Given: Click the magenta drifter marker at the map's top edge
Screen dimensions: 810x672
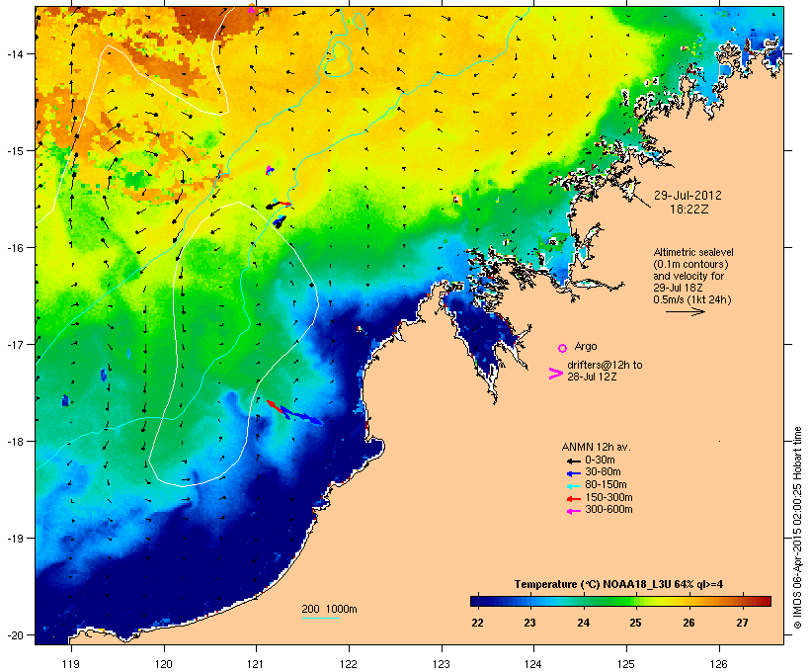Looking at the screenshot, I should point(252,9).
